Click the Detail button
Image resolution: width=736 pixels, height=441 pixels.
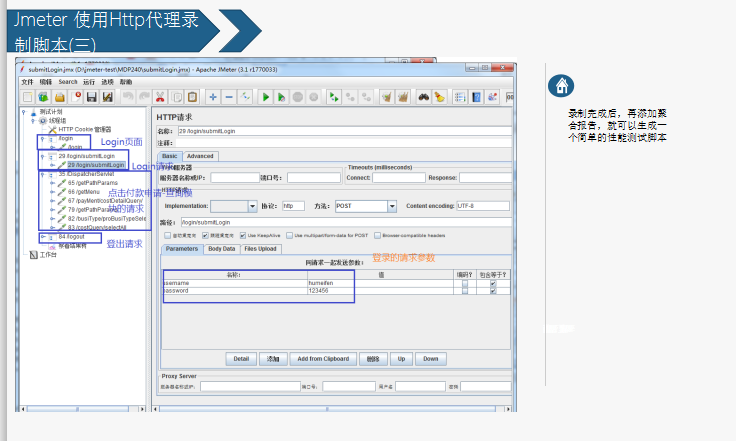pos(241,359)
